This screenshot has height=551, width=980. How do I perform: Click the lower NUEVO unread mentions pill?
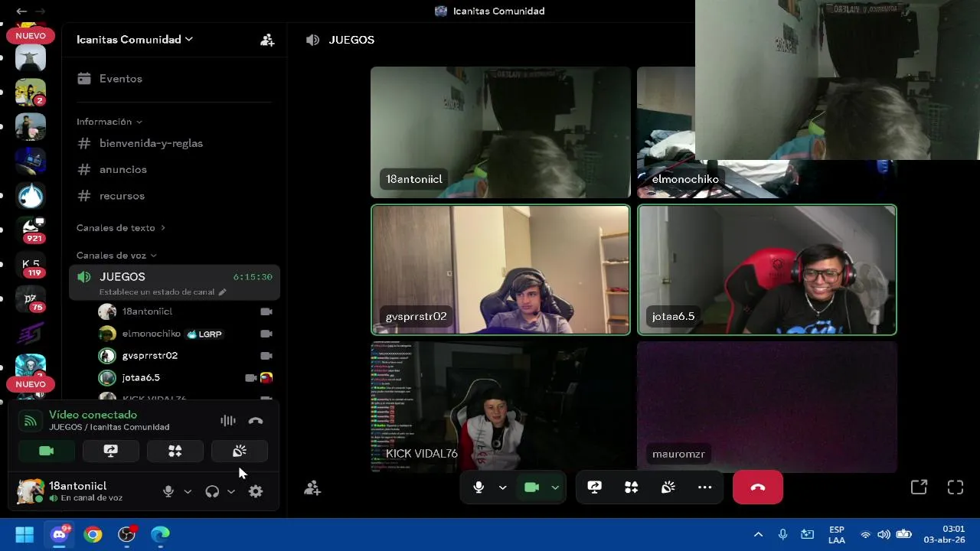tap(31, 384)
